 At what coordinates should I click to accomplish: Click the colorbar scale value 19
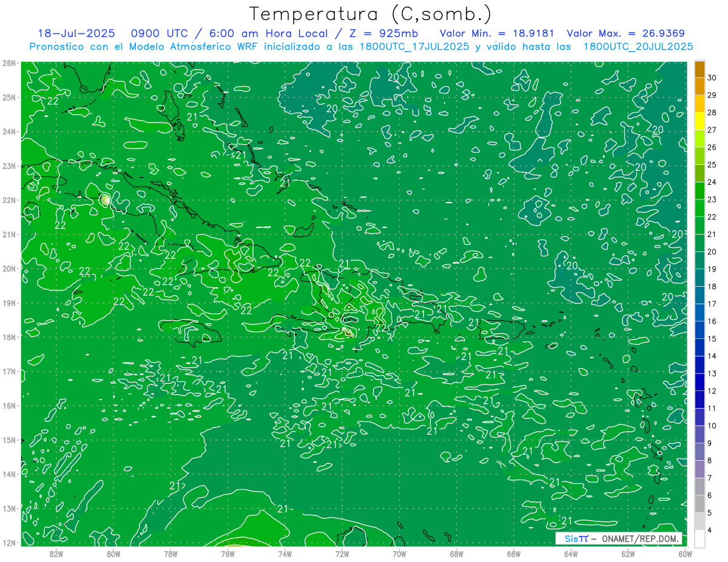[x=712, y=269]
